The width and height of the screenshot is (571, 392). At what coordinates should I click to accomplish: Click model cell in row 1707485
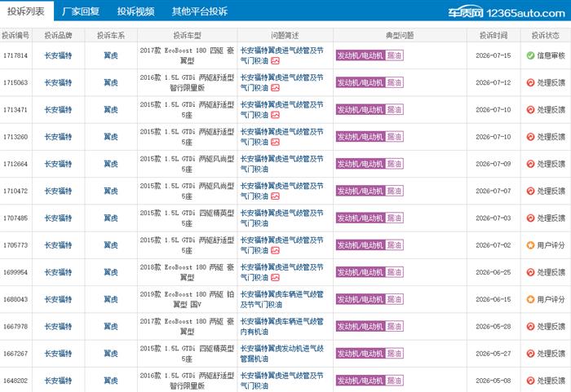click(x=187, y=218)
